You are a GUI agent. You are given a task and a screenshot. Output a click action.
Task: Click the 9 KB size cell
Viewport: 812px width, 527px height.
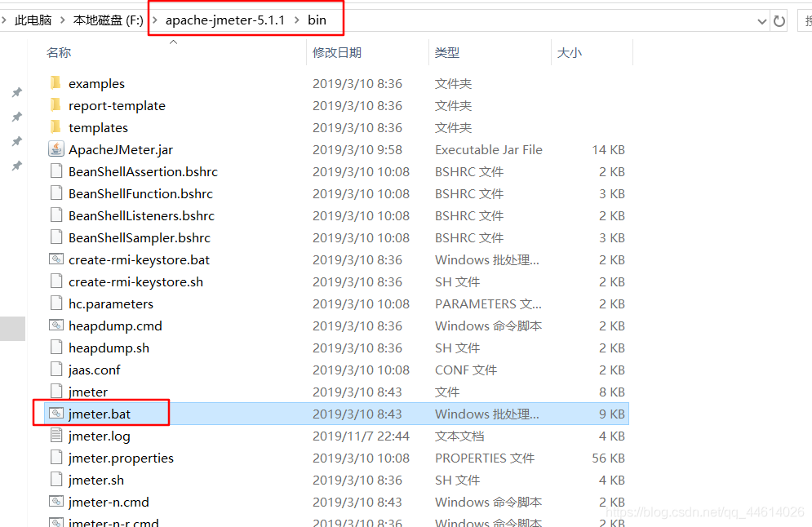612,414
